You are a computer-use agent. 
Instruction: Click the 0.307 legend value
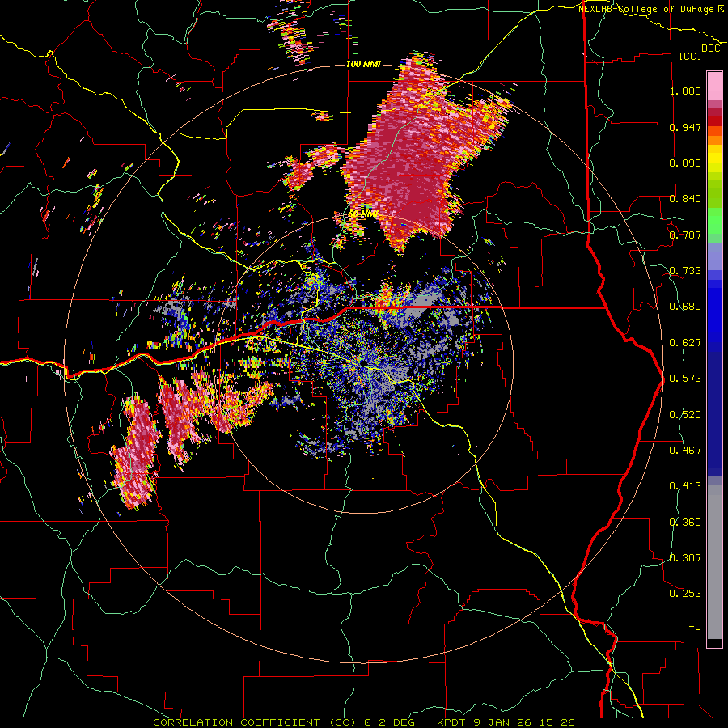pos(685,558)
